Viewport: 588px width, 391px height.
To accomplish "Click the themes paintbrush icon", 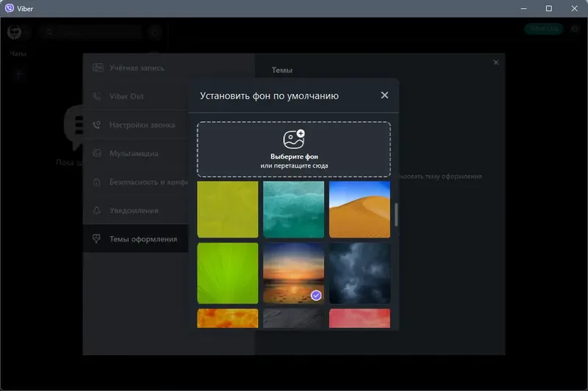I will tap(96, 239).
